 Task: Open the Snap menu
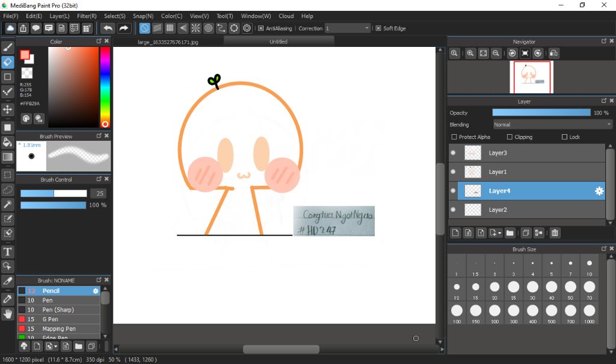[x=143, y=16]
